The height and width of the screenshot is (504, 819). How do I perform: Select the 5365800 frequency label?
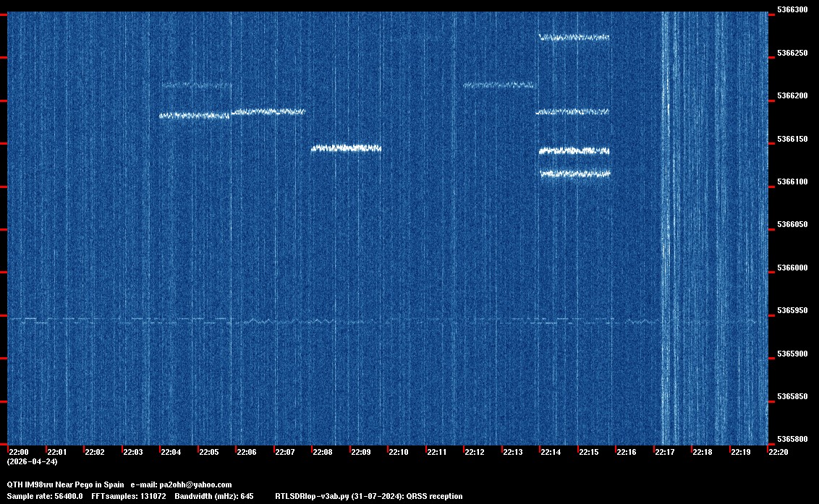(792, 439)
